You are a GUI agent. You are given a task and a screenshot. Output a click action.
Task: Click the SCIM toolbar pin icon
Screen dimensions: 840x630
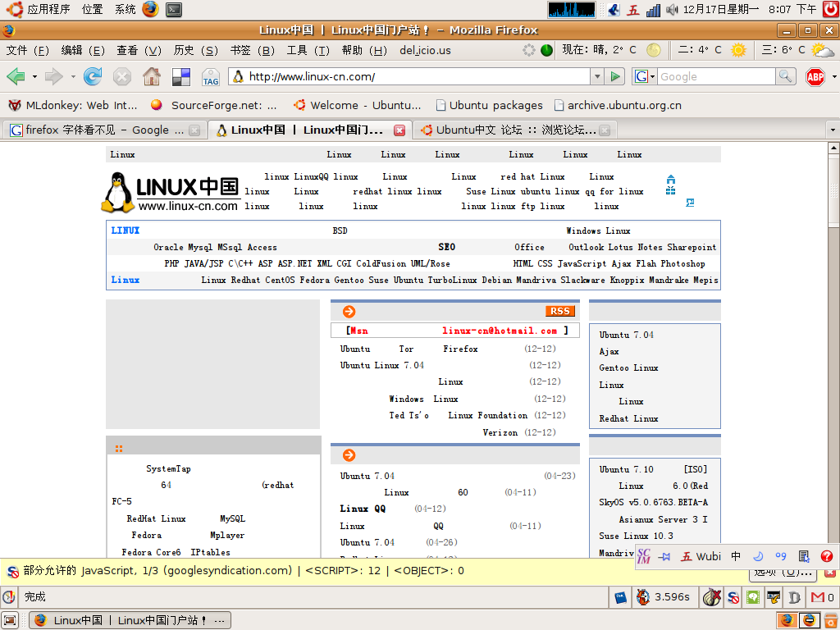[664, 557]
